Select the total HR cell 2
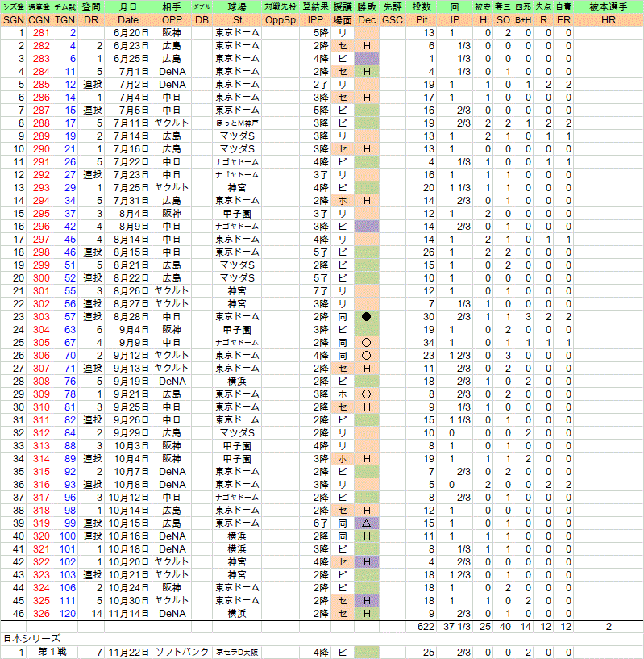 [x=609, y=627]
